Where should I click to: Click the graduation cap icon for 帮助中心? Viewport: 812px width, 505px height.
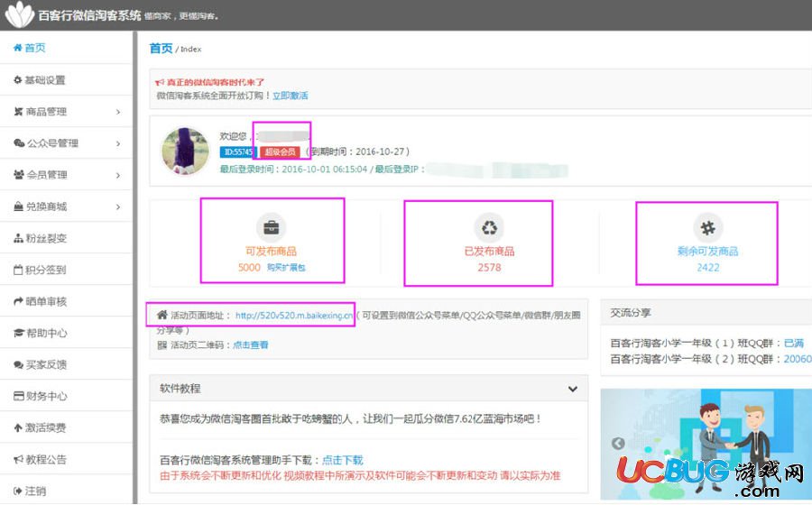tap(19, 333)
